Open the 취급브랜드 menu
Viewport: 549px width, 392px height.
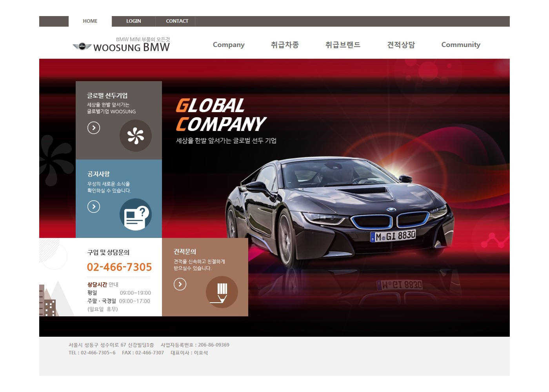pos(343,45)
